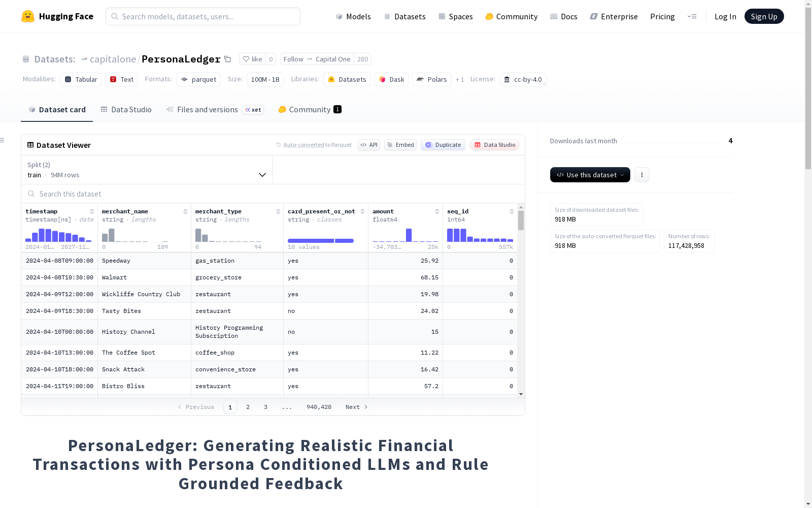Open Data Studio from viewer header
Viewport: 812px width, 508px height.
[x=495, y=145]
